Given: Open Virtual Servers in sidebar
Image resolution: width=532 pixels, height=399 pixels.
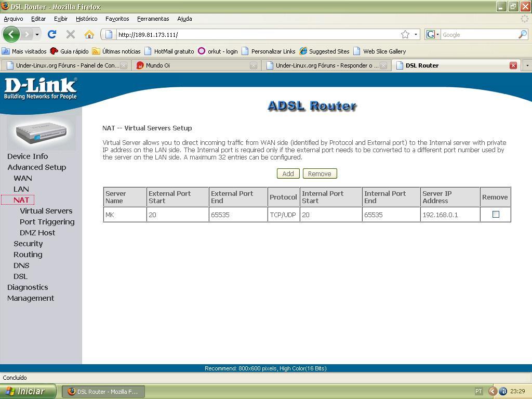Looking at the screenshot, I should (x=46, y=211).
